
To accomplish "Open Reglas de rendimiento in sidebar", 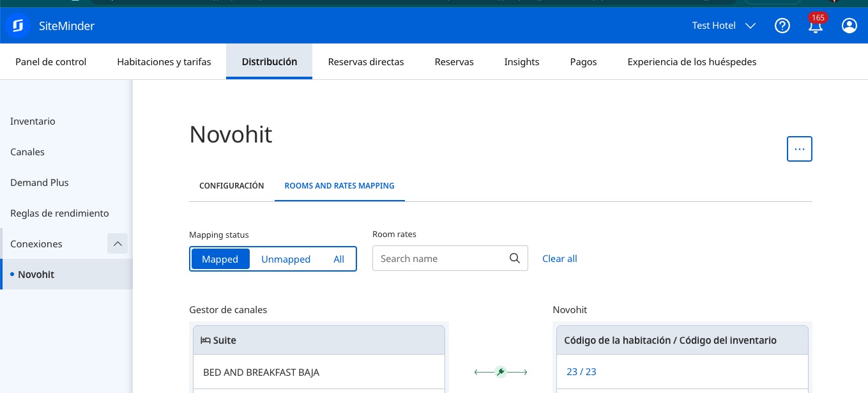I will point(59,213).
